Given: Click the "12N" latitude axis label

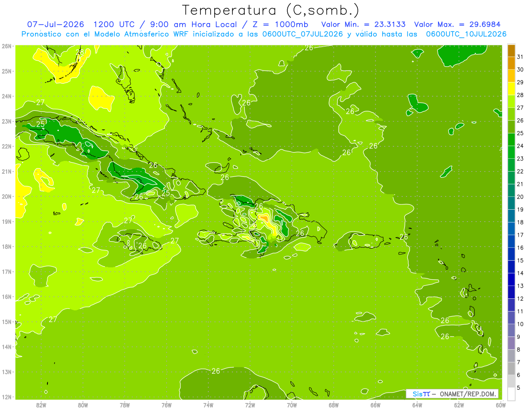Looking at the screenshot, I should pos(7,397).
